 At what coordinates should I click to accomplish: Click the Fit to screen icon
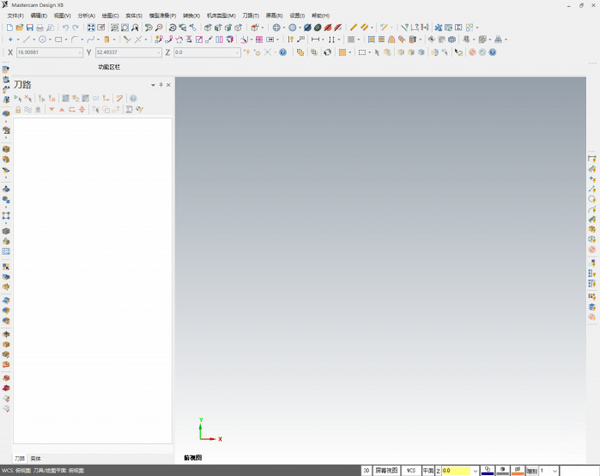click(91, 28)
